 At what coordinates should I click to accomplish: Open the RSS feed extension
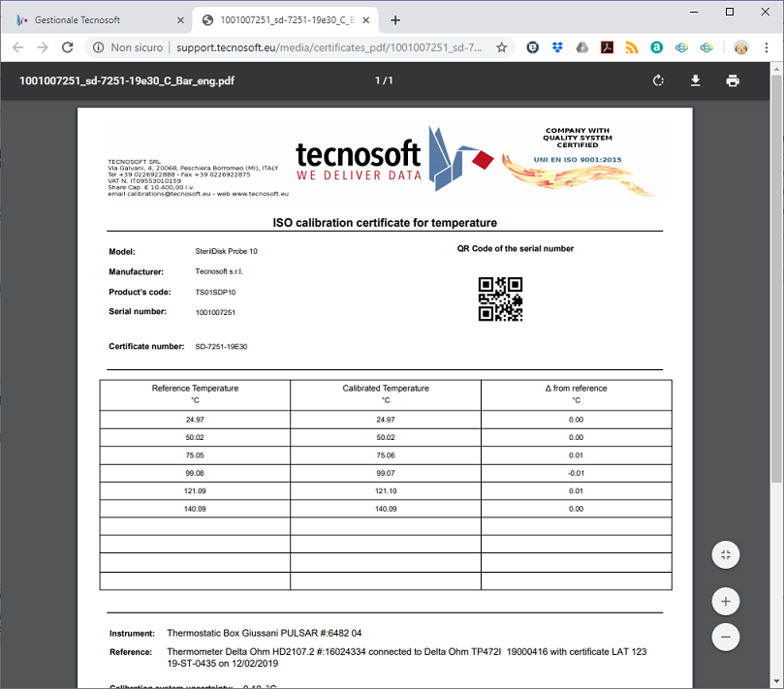coord(632,47)
